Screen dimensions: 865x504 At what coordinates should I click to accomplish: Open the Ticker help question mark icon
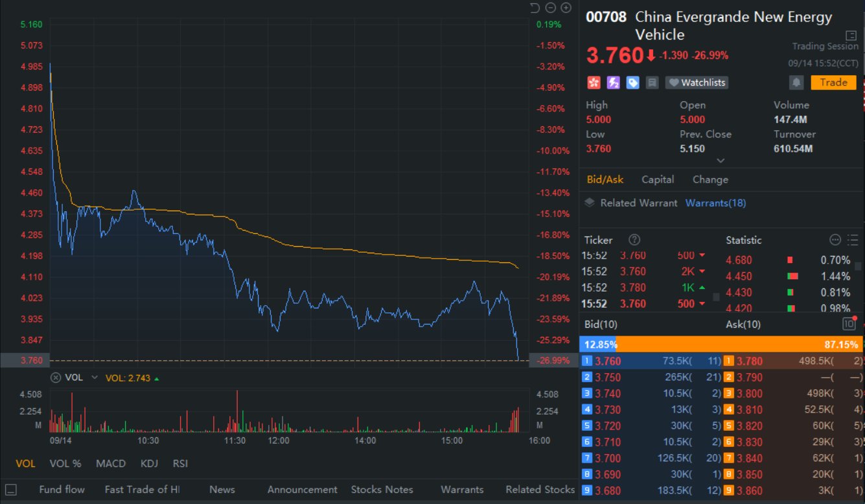[x=635, y=240]
